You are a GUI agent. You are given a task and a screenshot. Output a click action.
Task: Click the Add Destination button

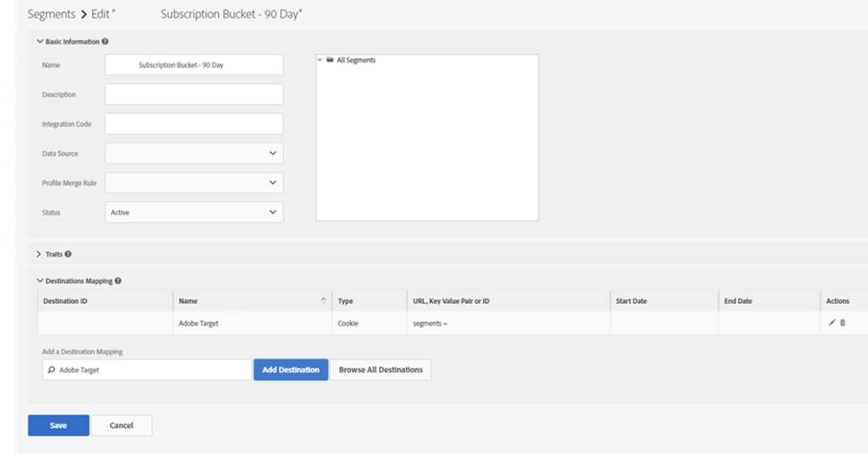pos(290,370)
